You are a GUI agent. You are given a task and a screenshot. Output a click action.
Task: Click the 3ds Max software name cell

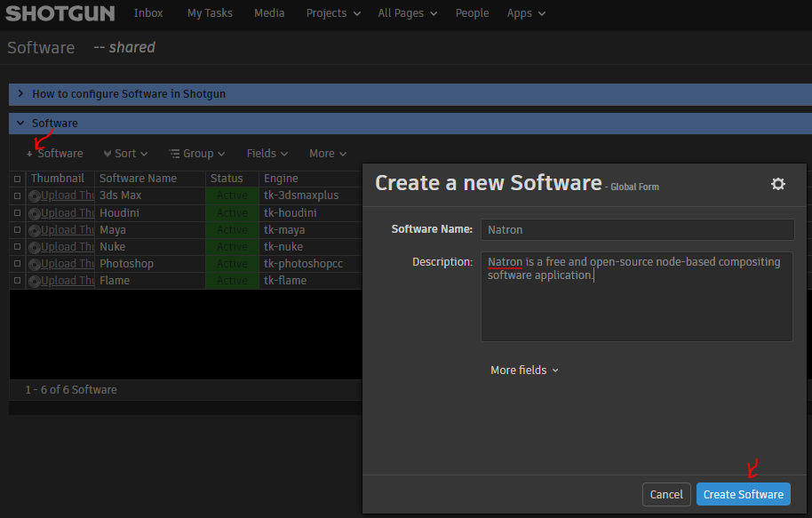pos(150,195)
